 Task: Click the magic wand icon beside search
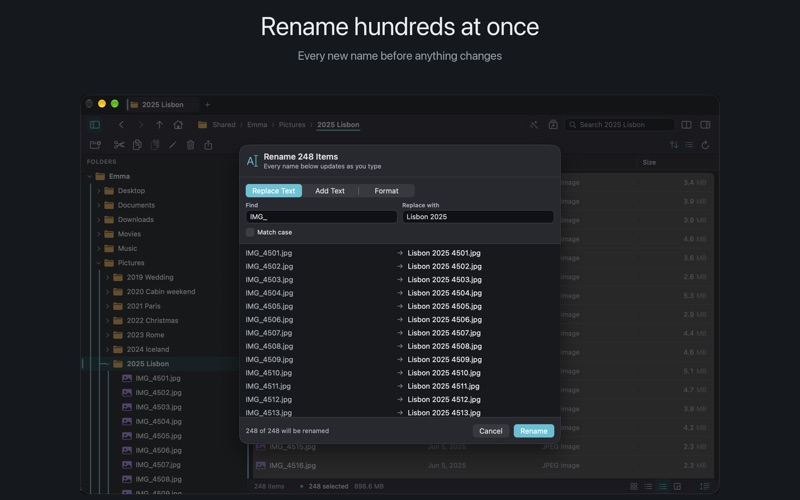pyautogui.click(x=534, y=124)
